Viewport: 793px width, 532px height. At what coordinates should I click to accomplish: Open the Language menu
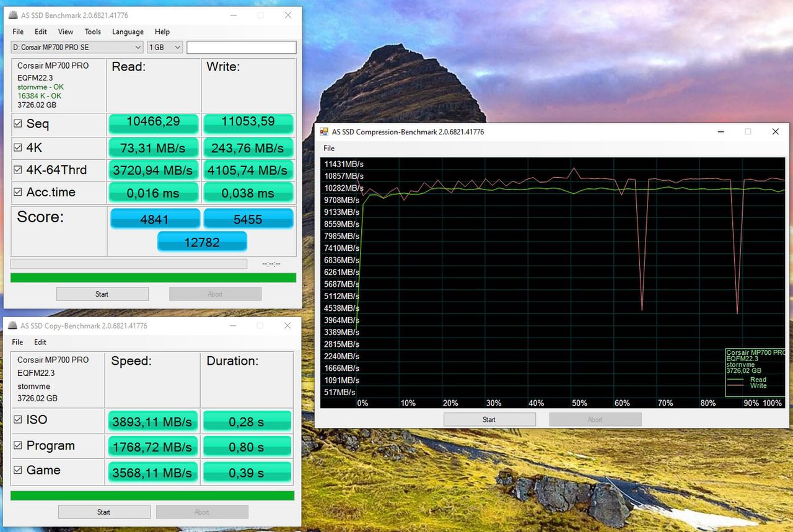128,32
